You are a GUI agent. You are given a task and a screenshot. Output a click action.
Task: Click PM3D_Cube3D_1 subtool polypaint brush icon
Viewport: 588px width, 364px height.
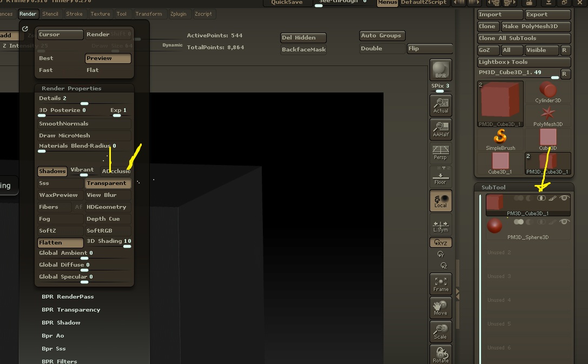coord(552,198)
